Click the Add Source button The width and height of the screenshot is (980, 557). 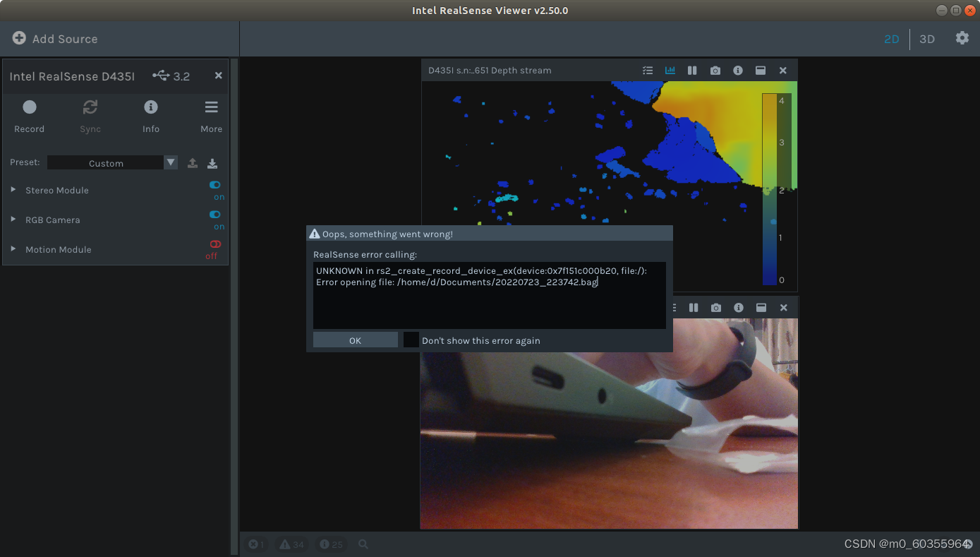(x=54, y=39)
